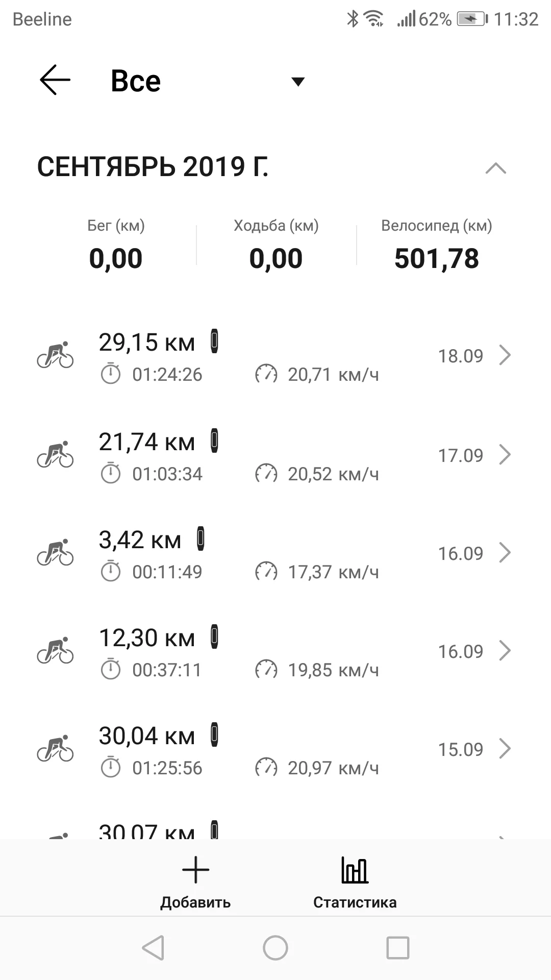Open the 'Все' activity type dropdown

(297, 82)
